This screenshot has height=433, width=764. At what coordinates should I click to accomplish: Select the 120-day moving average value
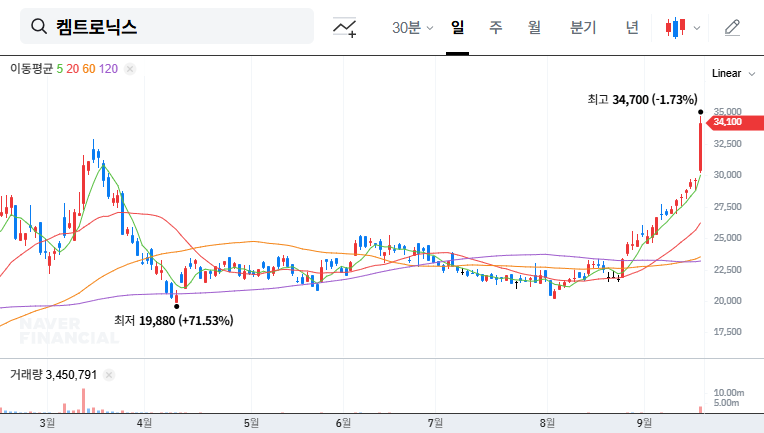(109, 69)
